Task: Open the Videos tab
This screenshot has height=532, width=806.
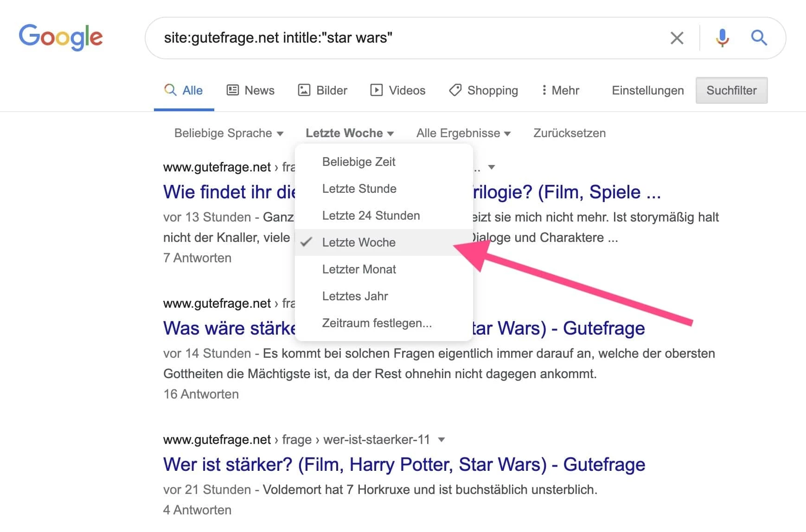Action: (397, 90)
